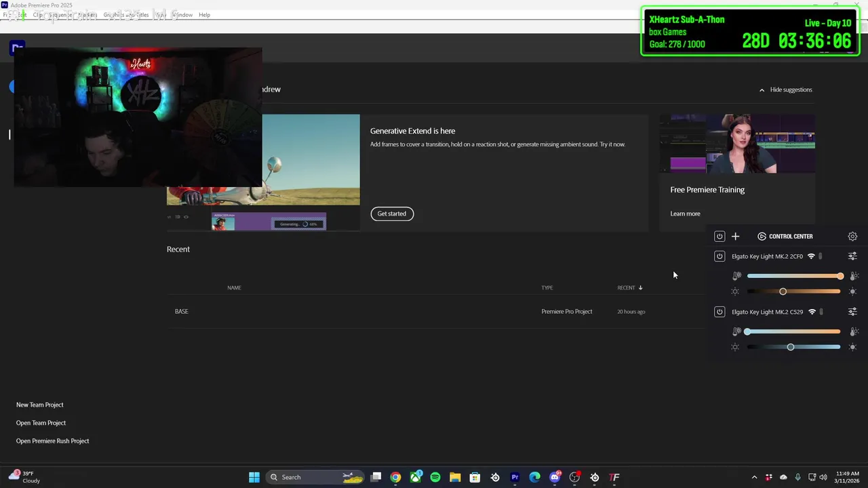Click Open Premiere Rush Project
Screen dimensions: 868x488
[x=52, y=441]
